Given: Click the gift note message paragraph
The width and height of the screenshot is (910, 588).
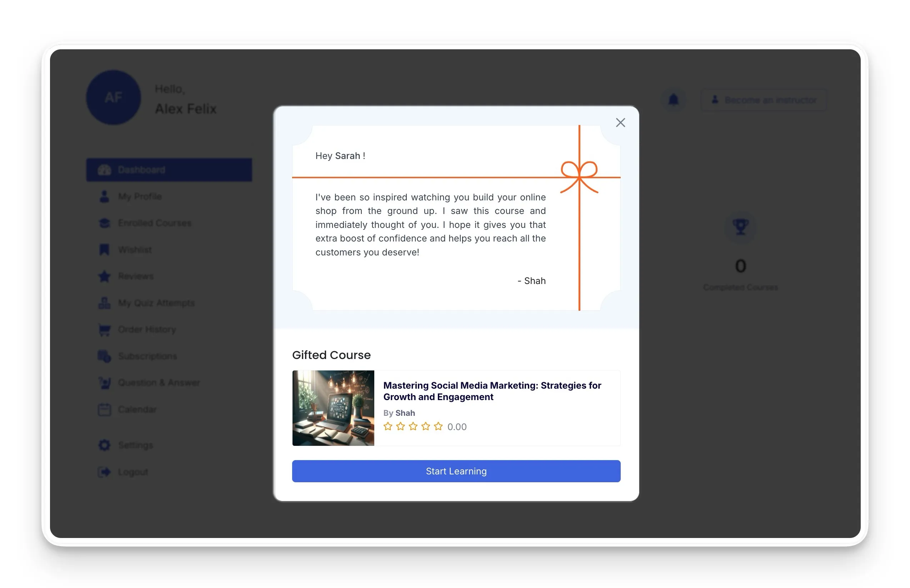Looking at the screenshot, I should [430, 224].
